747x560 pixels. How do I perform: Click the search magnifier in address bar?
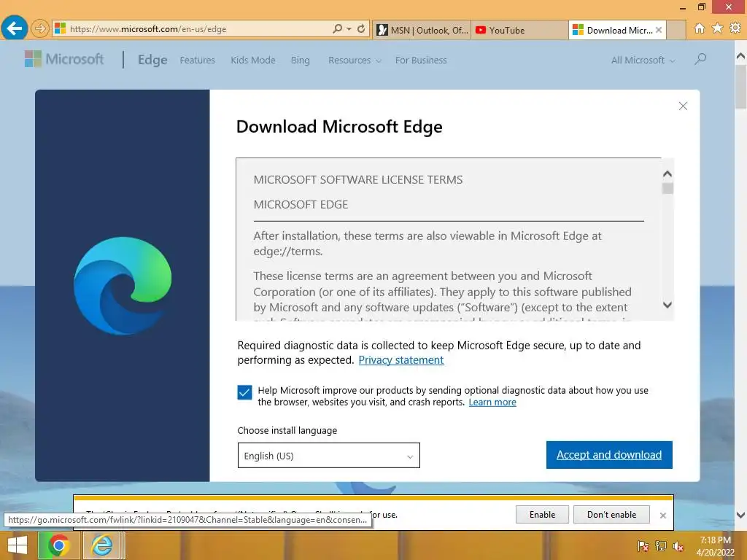[x=337, y=28]
